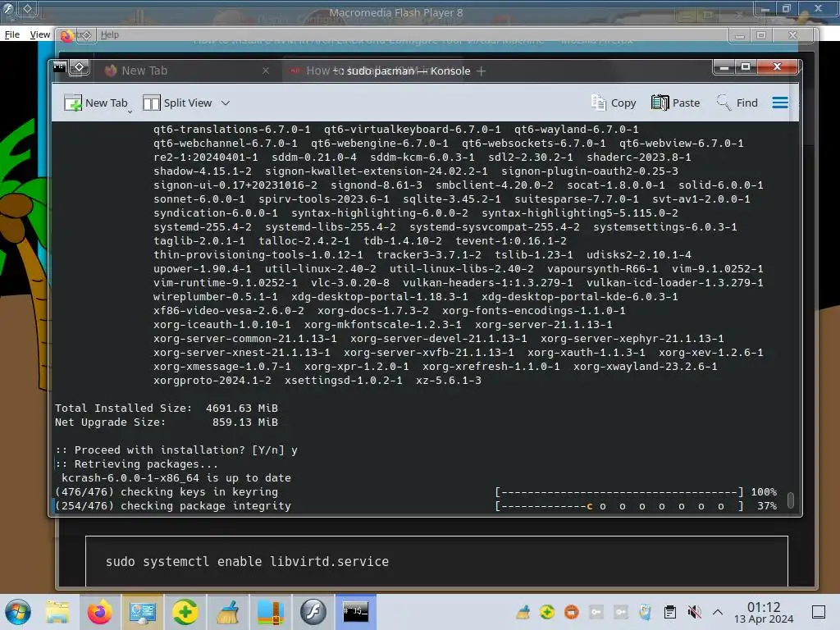
Task: Switch to Firefox's New Tab tab
Action: point(144,71)
